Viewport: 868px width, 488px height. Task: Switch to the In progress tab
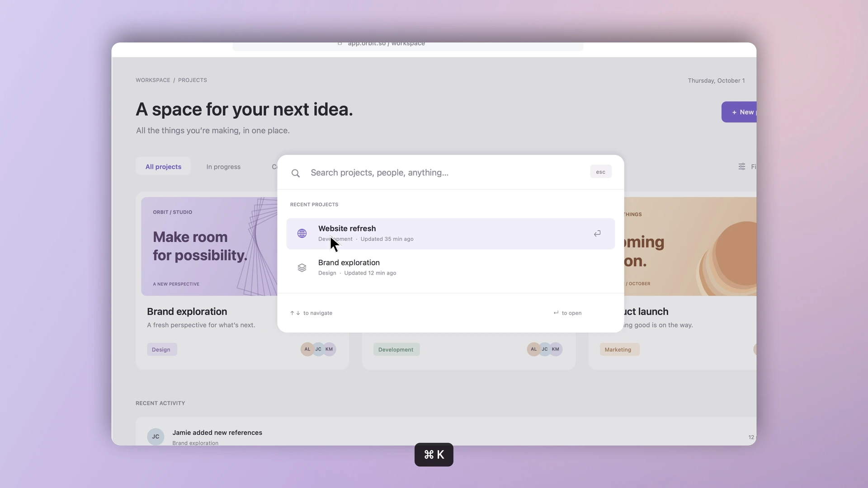click(223, 167)
